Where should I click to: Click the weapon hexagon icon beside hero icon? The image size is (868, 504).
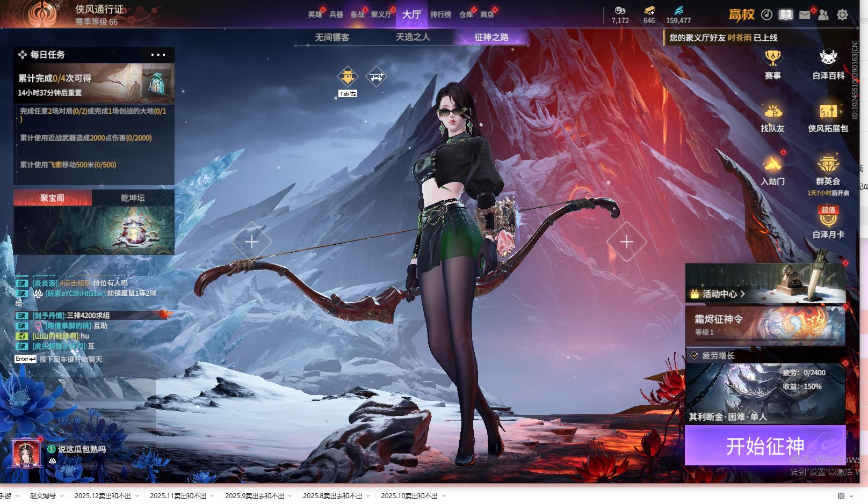click(376, 77)
